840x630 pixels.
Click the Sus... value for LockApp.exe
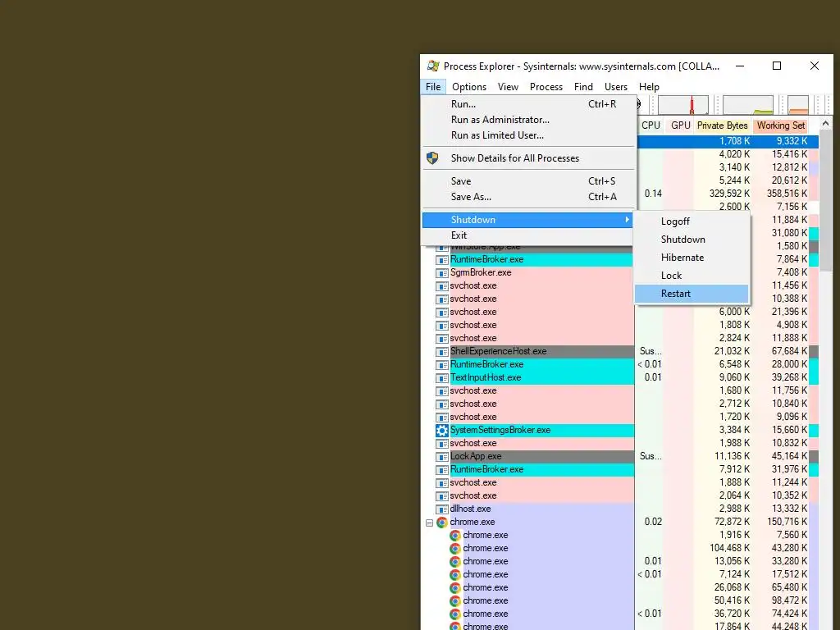point(651,456)
